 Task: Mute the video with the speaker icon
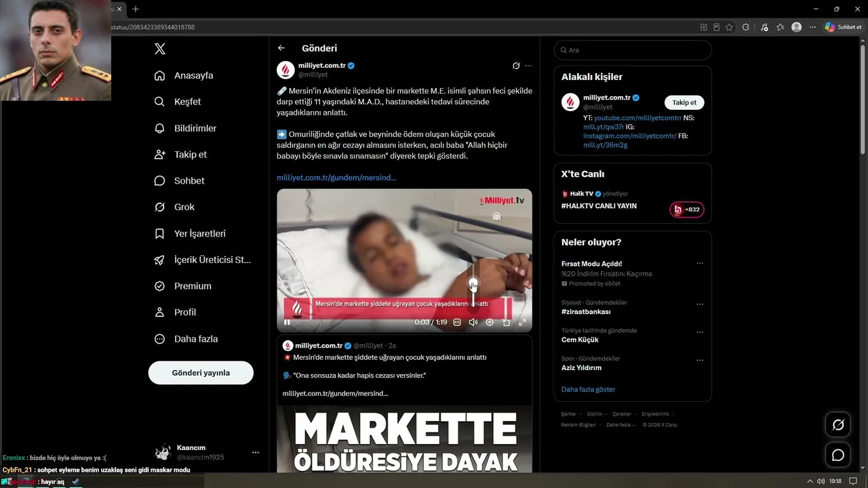(x=473, y=323)
